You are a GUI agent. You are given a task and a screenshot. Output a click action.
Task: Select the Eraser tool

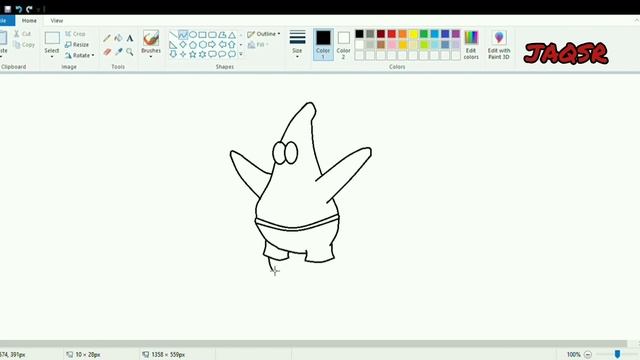point(107,51)
